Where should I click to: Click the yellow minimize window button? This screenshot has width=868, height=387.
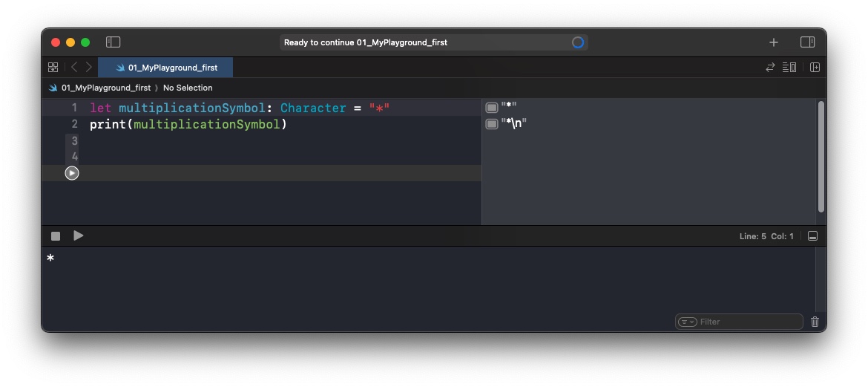click(70, 42)
